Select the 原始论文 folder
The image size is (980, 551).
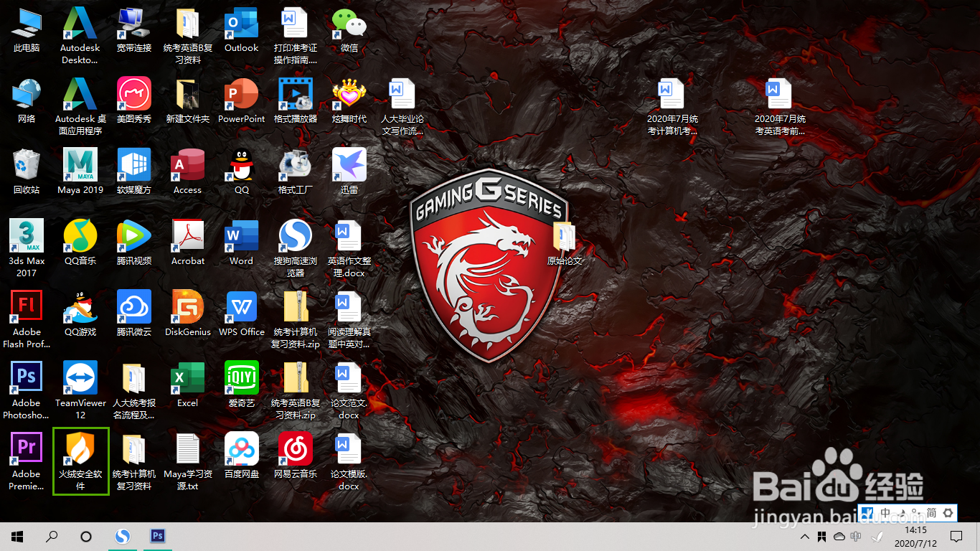coord(565,243)
